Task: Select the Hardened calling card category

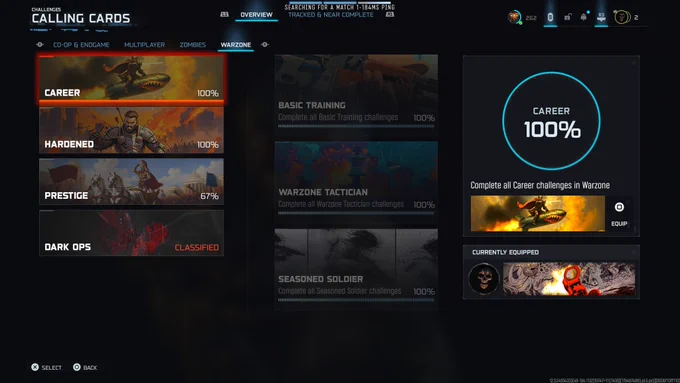Action: click(131, 130)
